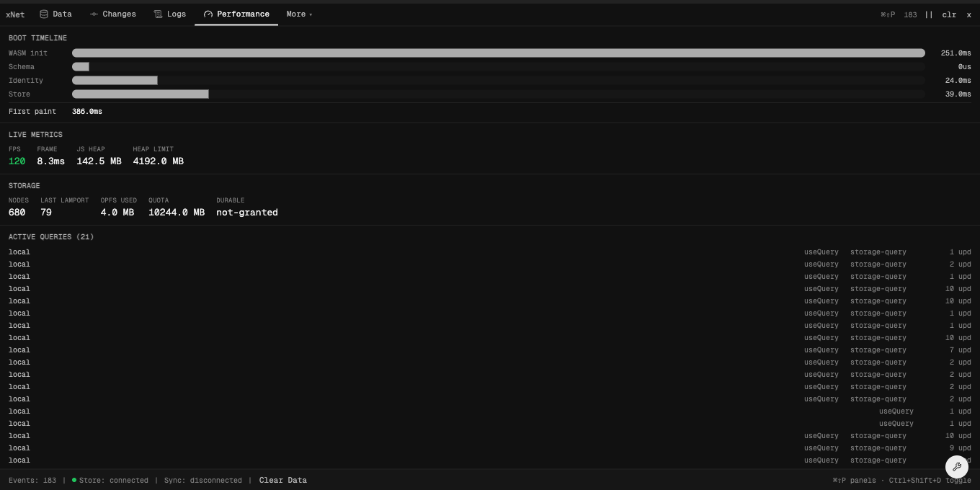Click the LIVE METRICS section heading

(x=35, y=135)
